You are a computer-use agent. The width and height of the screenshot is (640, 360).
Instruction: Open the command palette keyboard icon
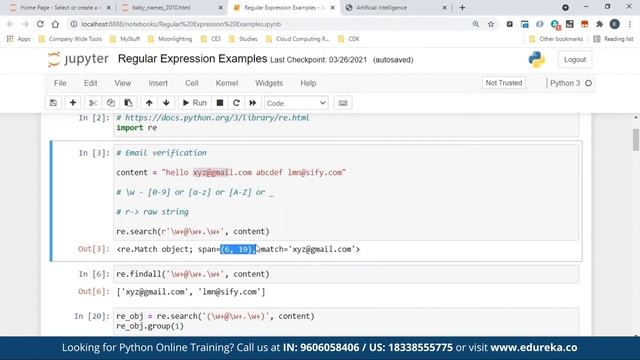click(343, 103)
